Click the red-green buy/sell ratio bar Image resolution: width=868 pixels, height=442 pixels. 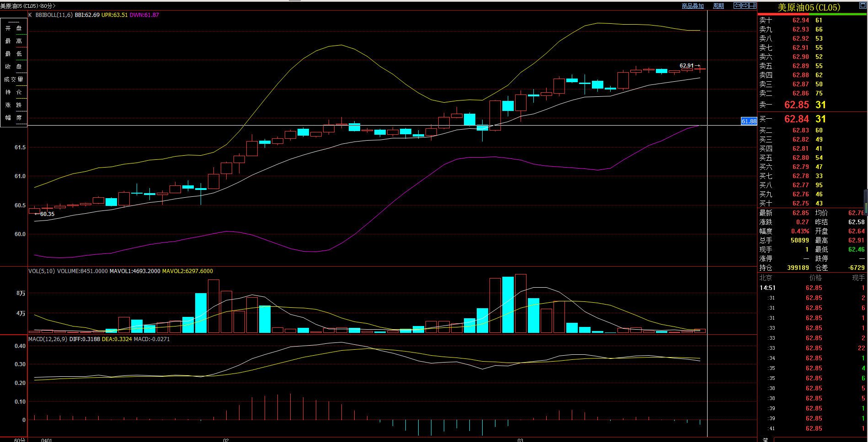click(x=812, y=14)
